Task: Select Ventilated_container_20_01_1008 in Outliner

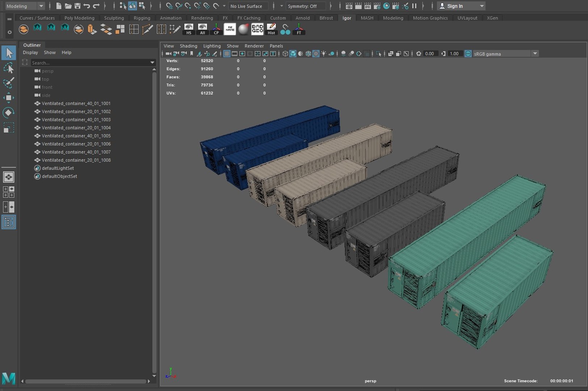Action: pyautogui.click(x=76, y=160)
